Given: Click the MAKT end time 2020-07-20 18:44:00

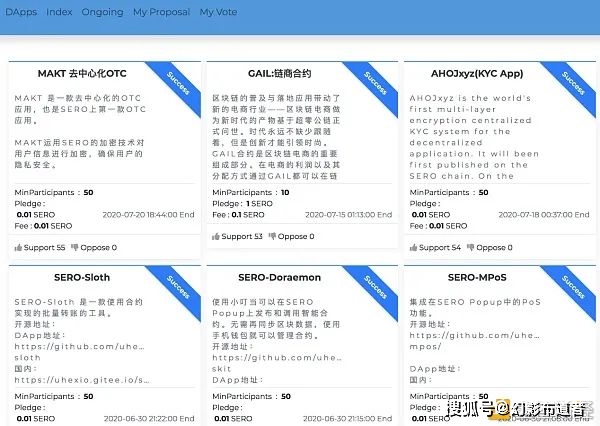Looking at the screenshot, I should point(148,215).
